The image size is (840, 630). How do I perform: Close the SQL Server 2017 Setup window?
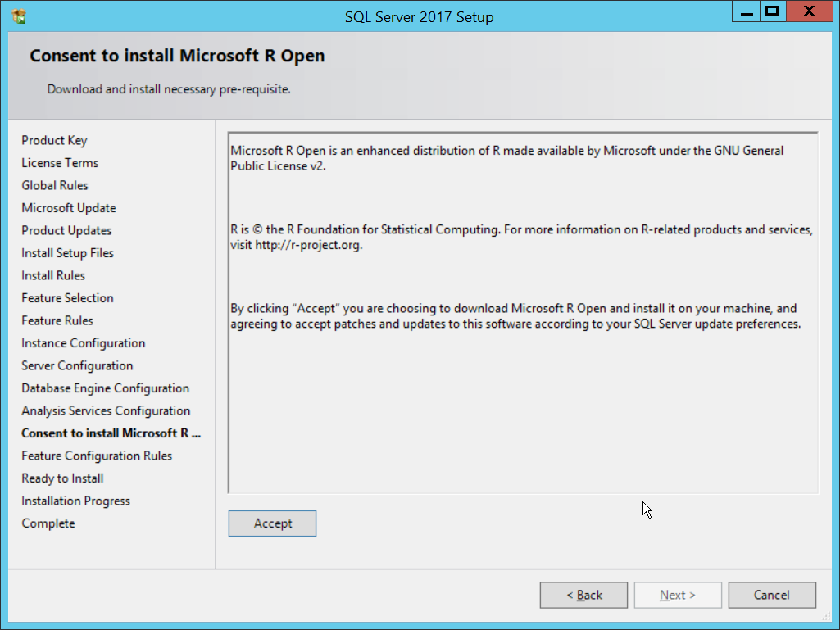coord(807,12)
